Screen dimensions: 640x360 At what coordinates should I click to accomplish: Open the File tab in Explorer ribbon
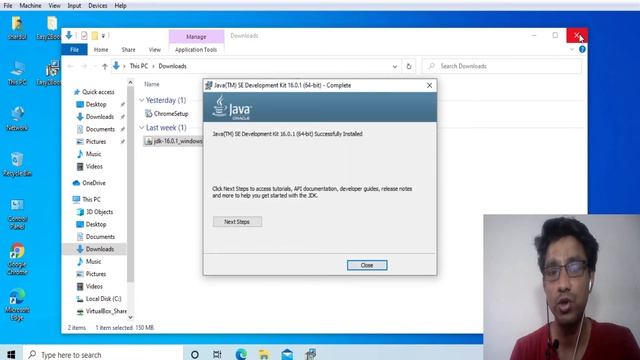[x=74, y=49]
